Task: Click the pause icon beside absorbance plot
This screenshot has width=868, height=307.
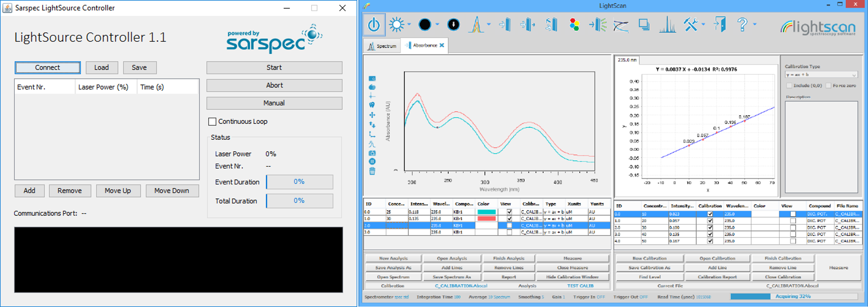Action: (x=372, y=162)
